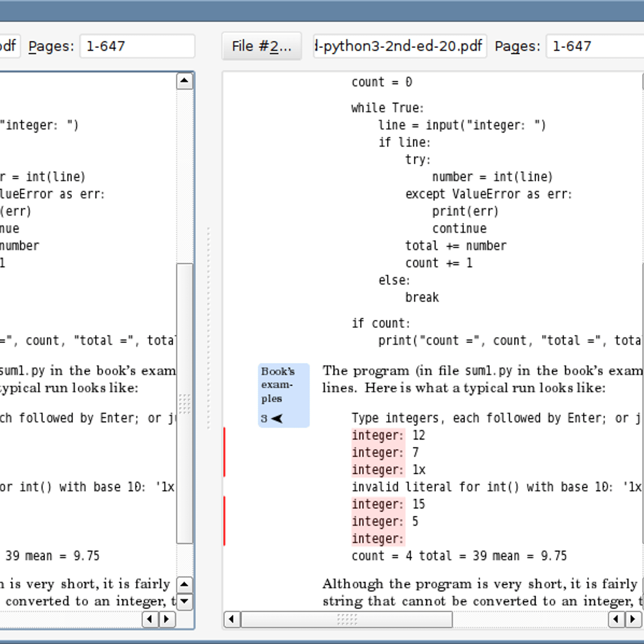This screenshot has height=644, width=644.
Task: Click the left Pages field containing 1-647
Action: [136, 46]
